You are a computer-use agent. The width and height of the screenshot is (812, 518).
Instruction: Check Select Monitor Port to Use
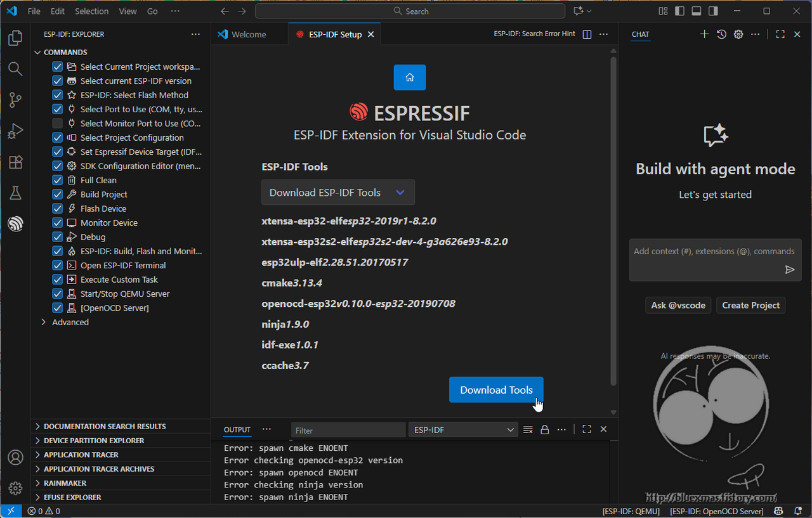[x=58, y=123]
